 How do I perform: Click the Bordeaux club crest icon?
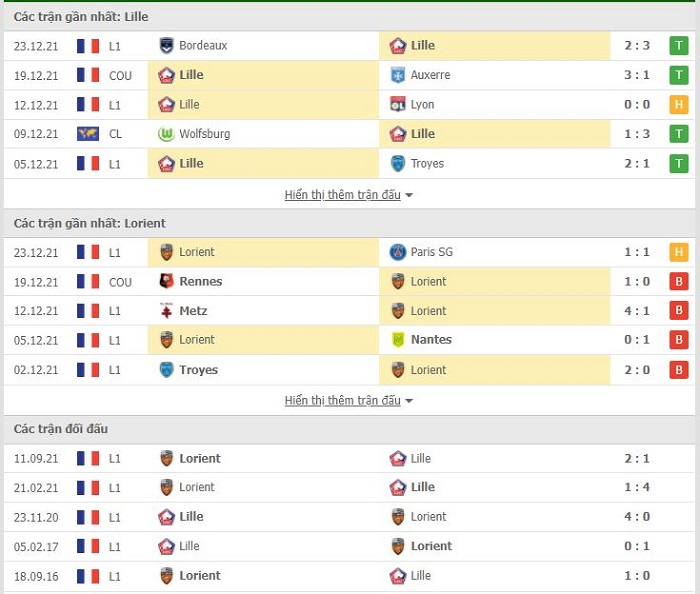click(x=167, y=46)
